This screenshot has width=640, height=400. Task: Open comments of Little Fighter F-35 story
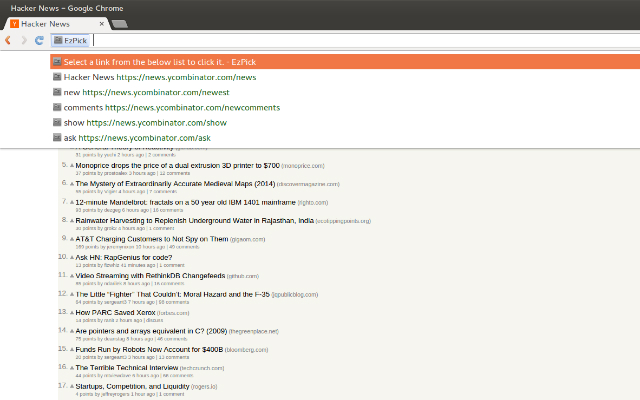[173, 302]
